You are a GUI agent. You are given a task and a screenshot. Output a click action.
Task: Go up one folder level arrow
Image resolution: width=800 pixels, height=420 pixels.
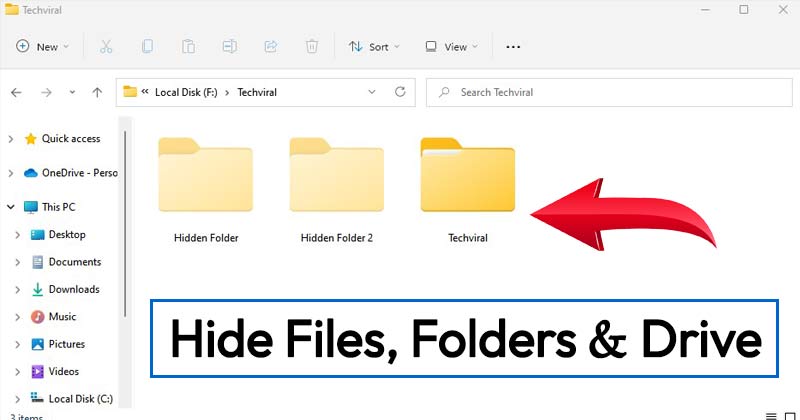click(97, 92)
